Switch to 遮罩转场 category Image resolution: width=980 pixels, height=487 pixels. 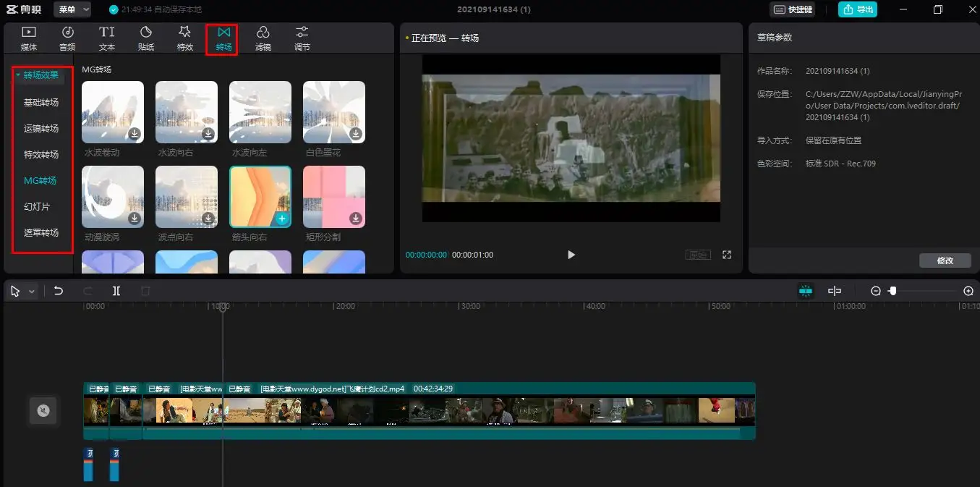coord(41,233)
